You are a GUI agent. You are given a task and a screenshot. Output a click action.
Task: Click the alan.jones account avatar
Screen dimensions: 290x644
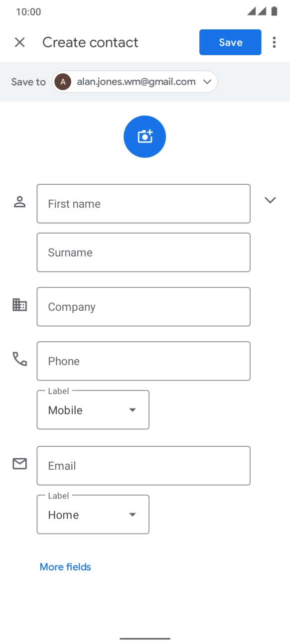pyautogui.click(x=63, y=81)
